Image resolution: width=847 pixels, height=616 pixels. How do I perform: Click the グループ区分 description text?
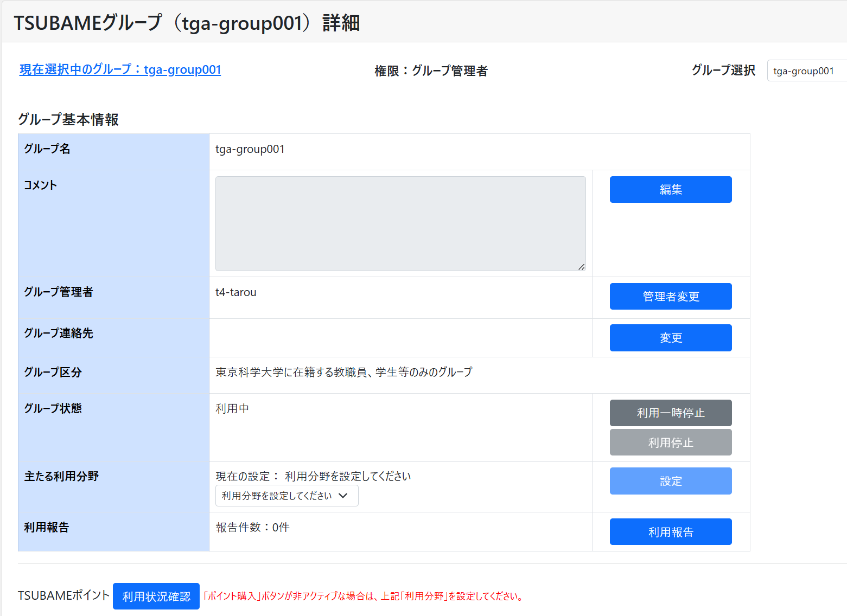(x=343, y=373)
